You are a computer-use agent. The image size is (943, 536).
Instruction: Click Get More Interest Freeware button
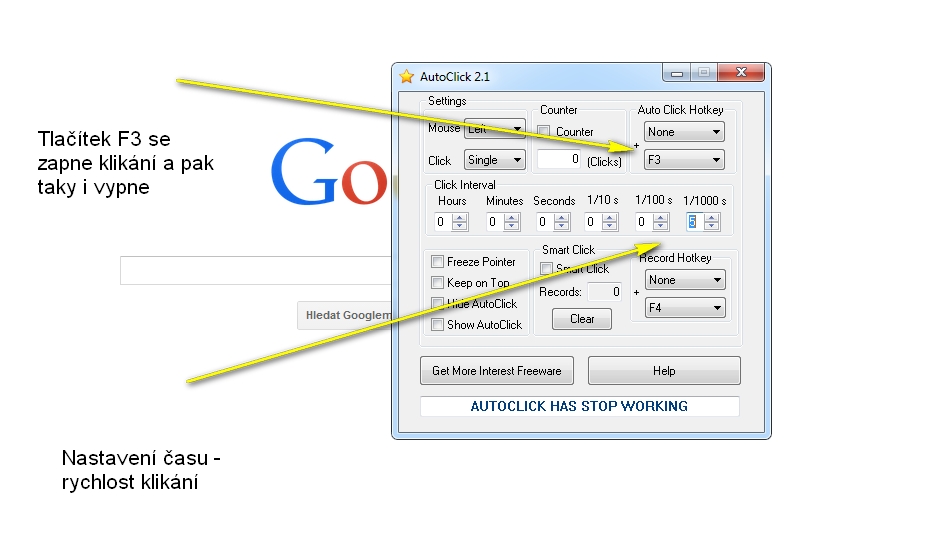(497, 371)
